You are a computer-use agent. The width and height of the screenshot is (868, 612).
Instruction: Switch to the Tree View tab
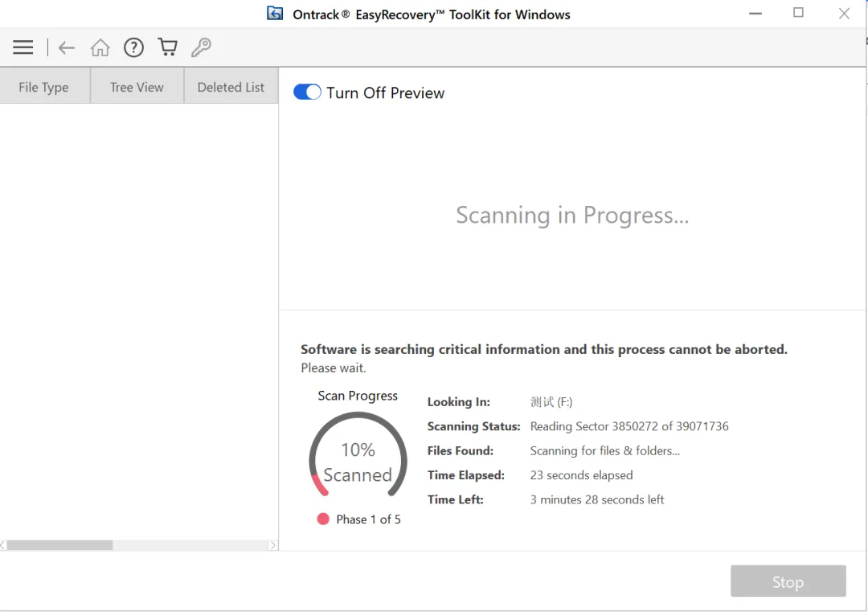click(137, 87)
